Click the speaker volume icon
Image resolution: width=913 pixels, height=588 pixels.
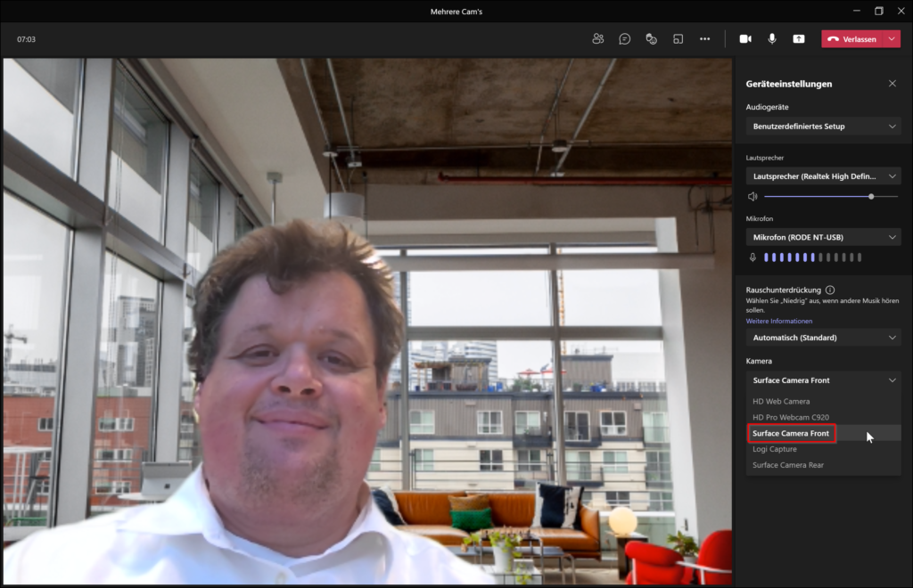tap(753, 197)
